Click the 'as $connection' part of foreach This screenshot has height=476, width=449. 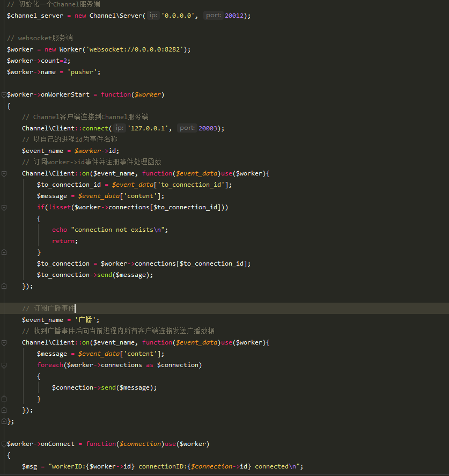(172, 365)
